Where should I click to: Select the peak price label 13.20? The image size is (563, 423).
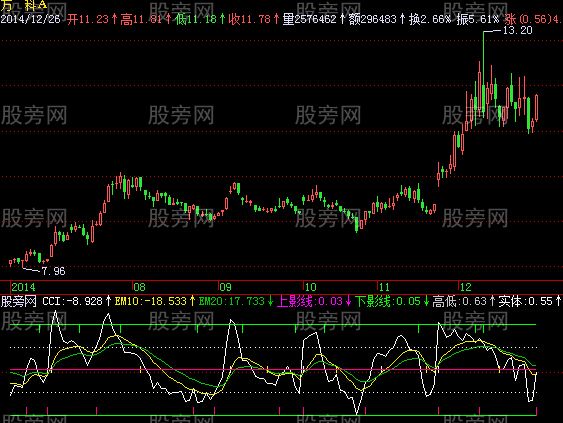point(517,30)
